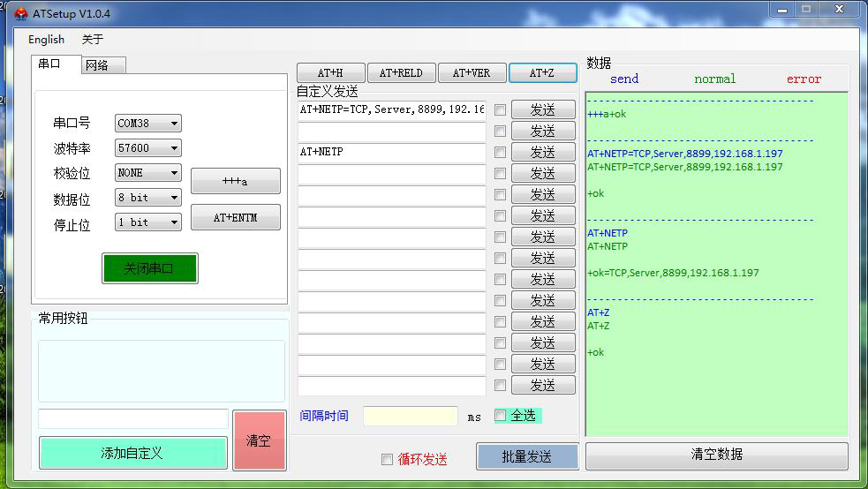Open the 校验位 NONE dropdown
Image resolution: width=868 pixels, height=489 pixels.
tap(148, 173)
